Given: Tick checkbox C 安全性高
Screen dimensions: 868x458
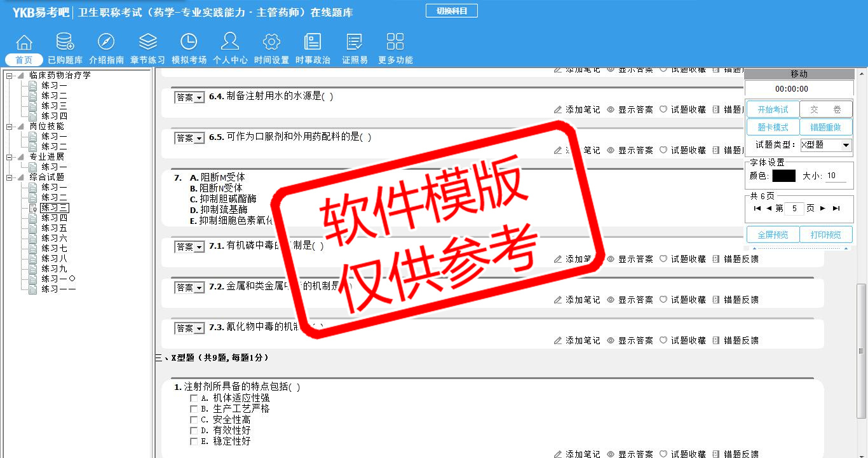Looking at the screenshot, I should point(194,420).
